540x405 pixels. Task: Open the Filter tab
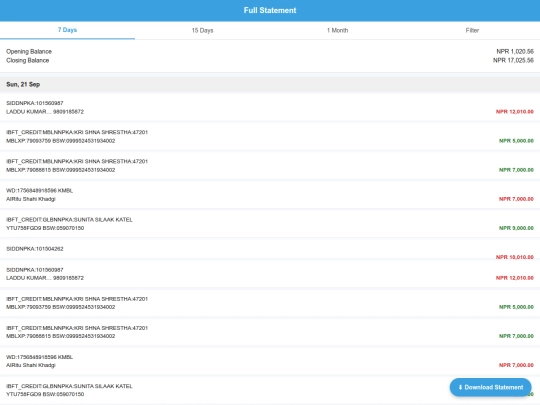click(472, 30)
